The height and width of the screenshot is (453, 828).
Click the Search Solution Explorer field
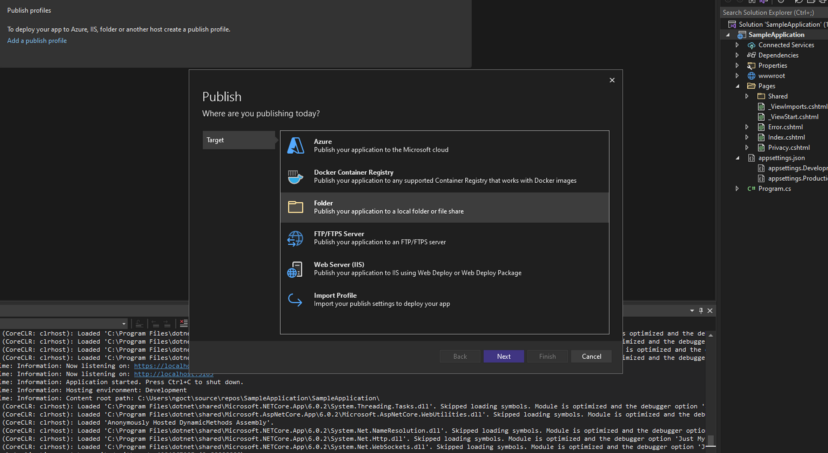pyautogui.click(x=770, y=13)
